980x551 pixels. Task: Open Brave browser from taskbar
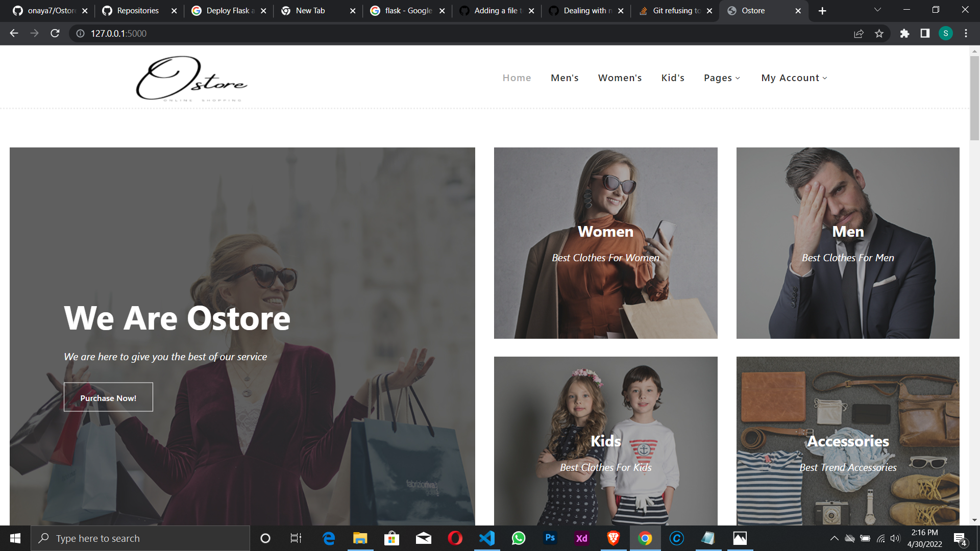614,538
